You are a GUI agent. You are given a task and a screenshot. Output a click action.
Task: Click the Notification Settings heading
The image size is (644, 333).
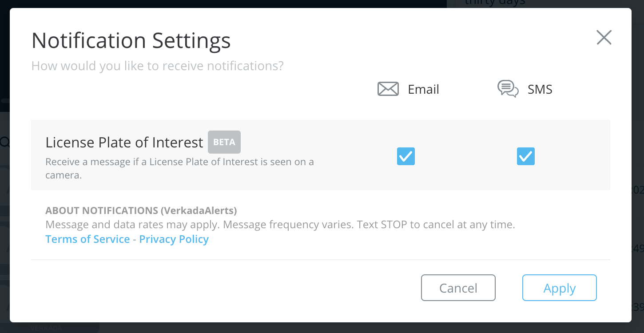[x=131, y=41]
